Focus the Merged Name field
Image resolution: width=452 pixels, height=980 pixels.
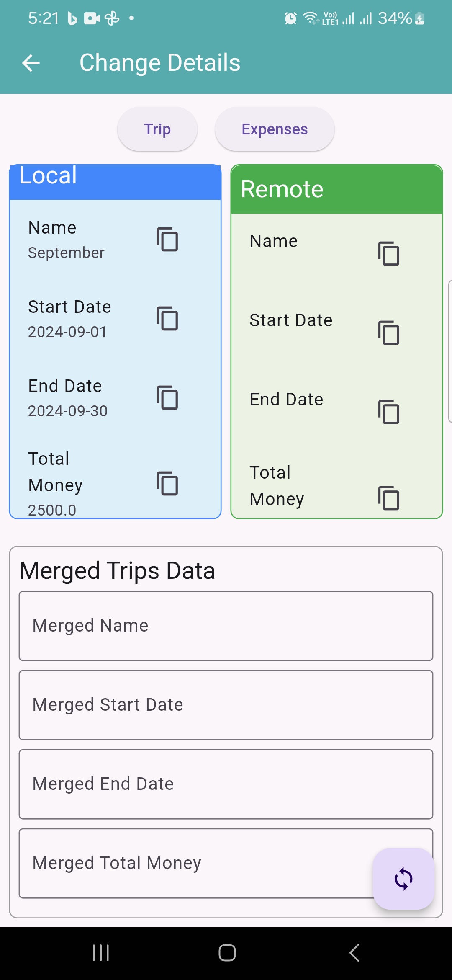pyautogui.click(x=226, y=626)
